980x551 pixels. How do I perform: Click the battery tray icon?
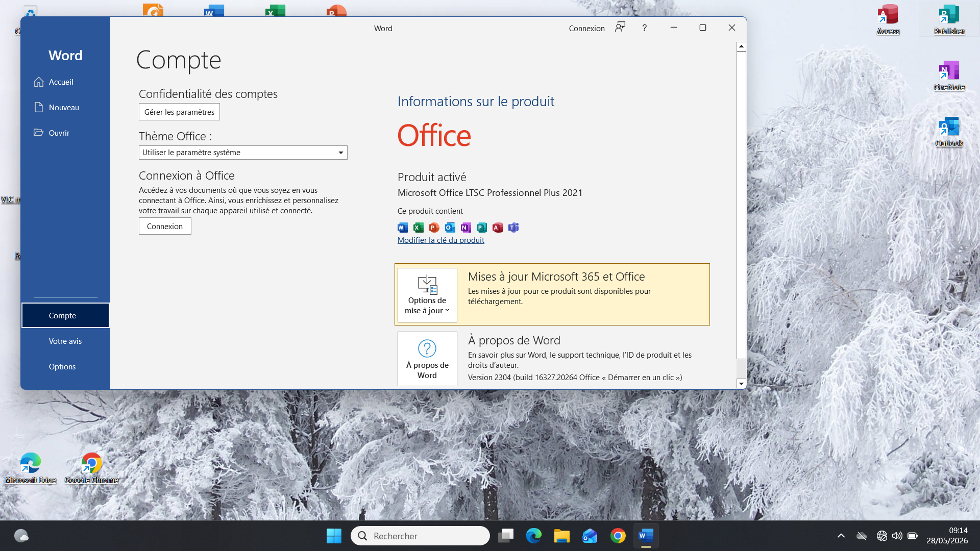pos(913,536)
